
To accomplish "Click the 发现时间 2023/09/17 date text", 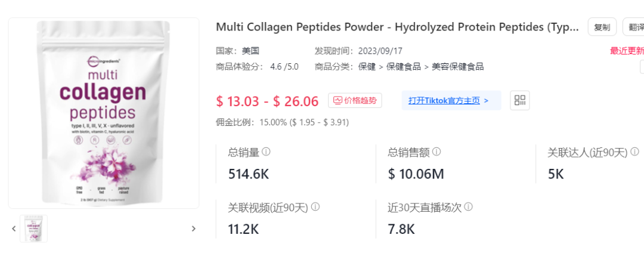I will point(358,51).
